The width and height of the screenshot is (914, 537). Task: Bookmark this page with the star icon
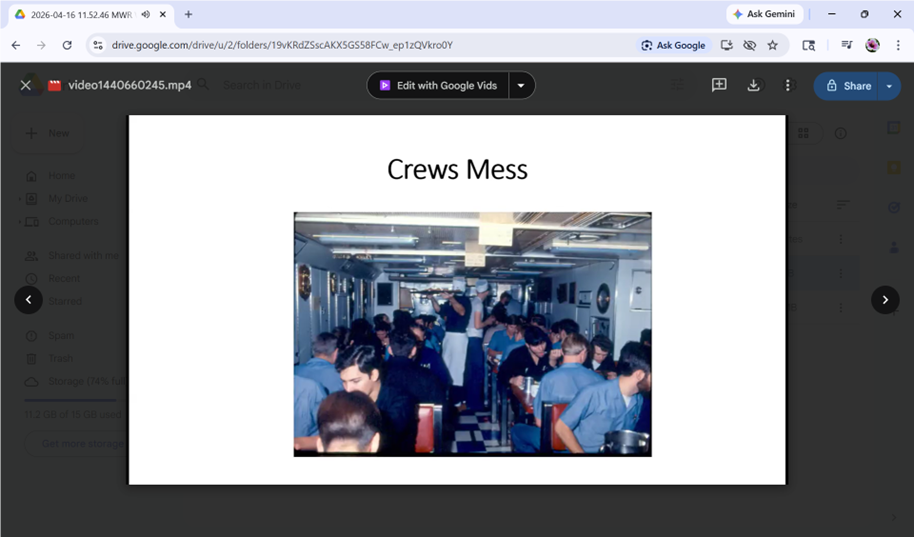click(772, 45)
